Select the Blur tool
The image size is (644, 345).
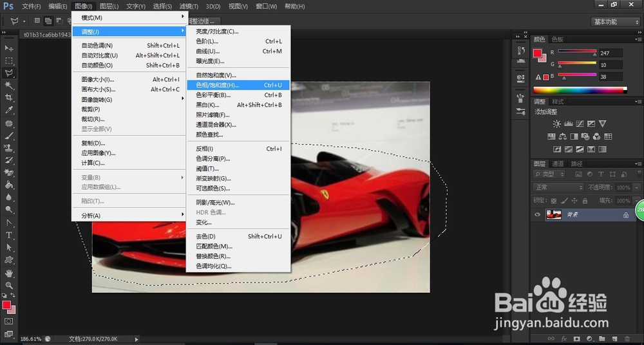coord(8,198)
